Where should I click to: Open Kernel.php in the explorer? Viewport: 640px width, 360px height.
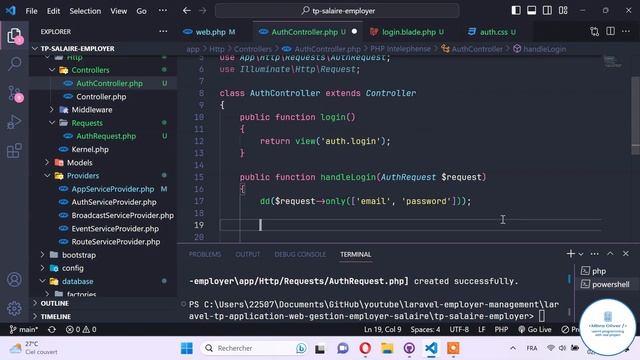(90, 149)
